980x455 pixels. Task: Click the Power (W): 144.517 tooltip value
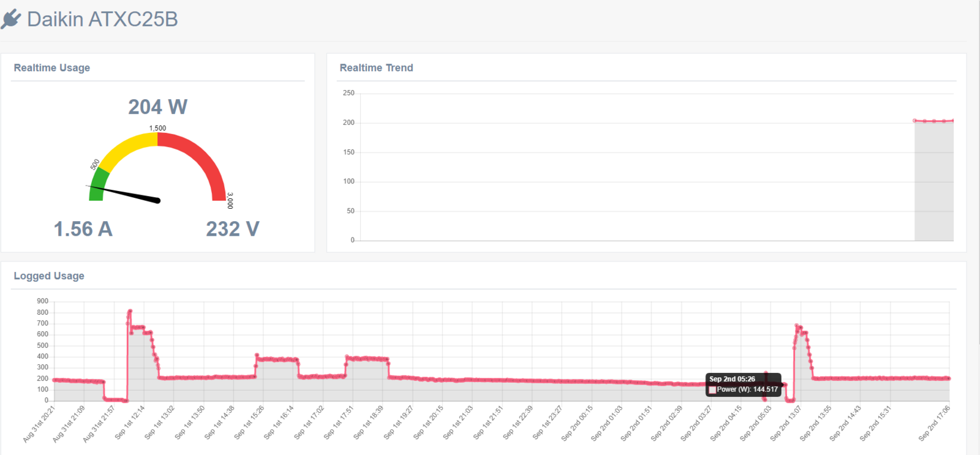point(747,389)
